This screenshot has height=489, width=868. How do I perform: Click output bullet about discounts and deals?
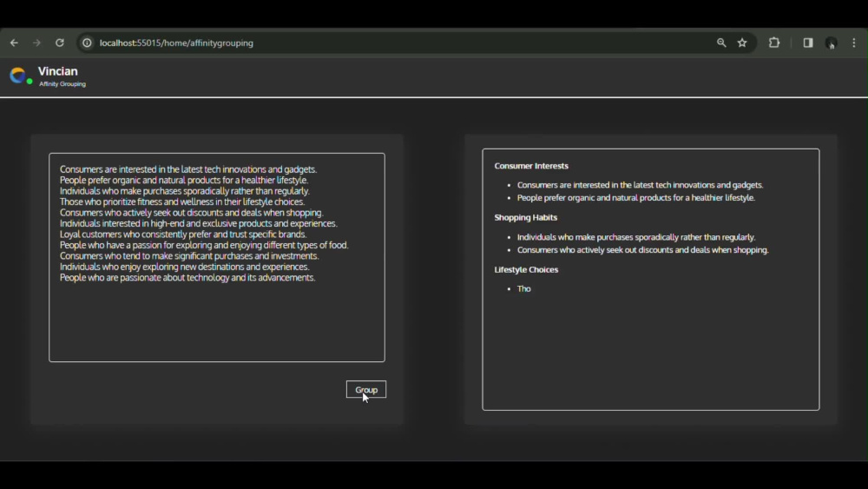(642, 250)
